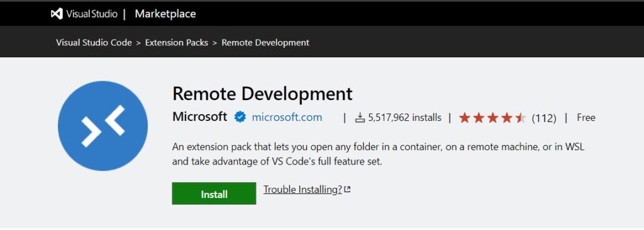The image size is (644, 230).
Task: Click the first rating star
Action: pyautogui.click(x=465, y=118)
